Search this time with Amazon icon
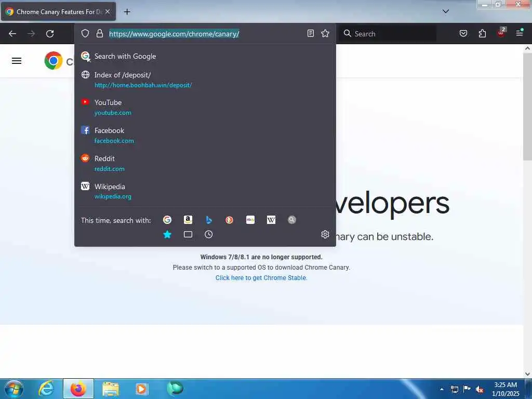Screen dimensions: 532x399 point(188,220)
